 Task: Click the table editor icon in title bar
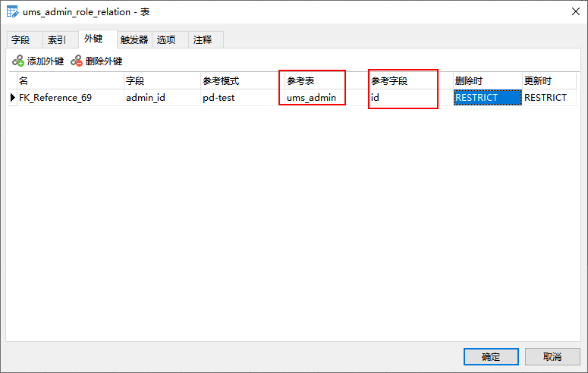[x=12, y=12]
